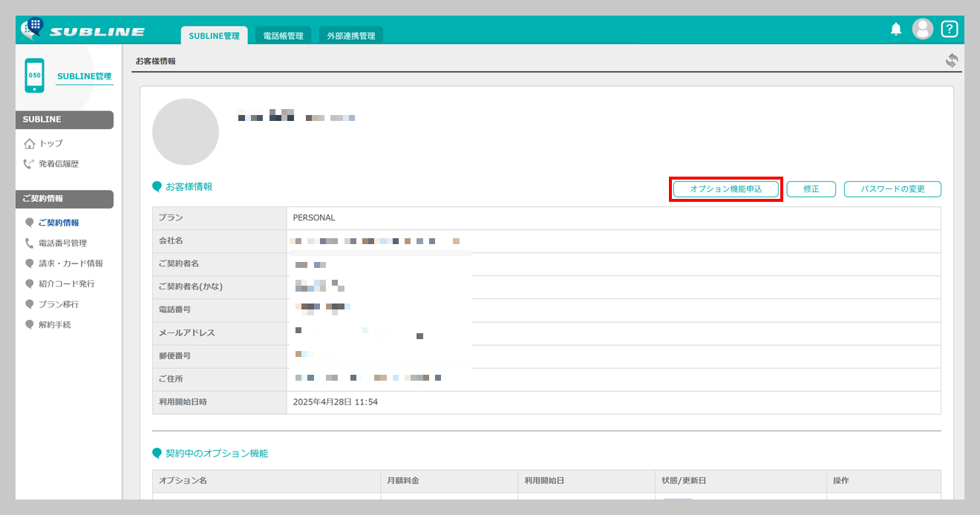Click the 利用開始日時 row label

pyautogui.click(x=183, y=402)
